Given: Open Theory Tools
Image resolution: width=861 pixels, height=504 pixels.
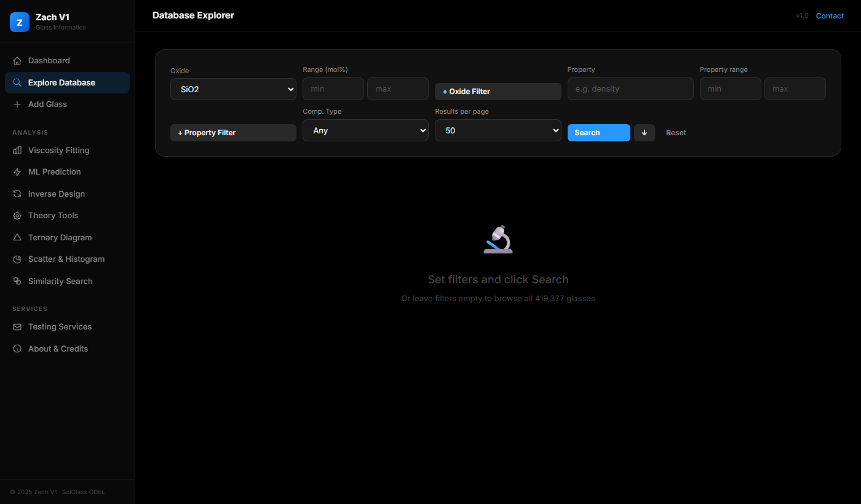Looking at the screenshot, I should click(x=67, y=216).
